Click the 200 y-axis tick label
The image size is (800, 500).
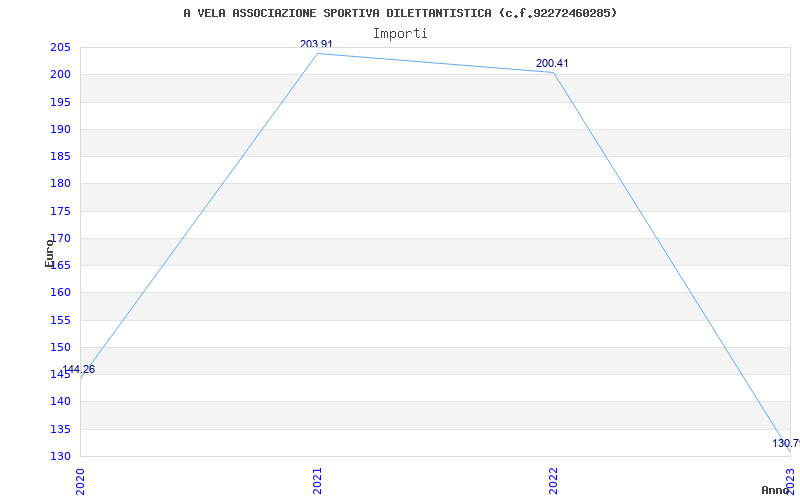tap(60, 75)
